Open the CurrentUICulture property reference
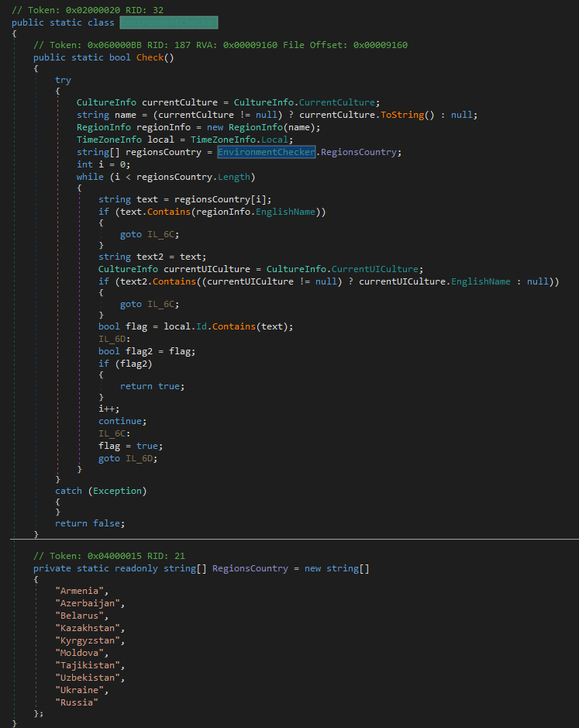 pos(375,269)
